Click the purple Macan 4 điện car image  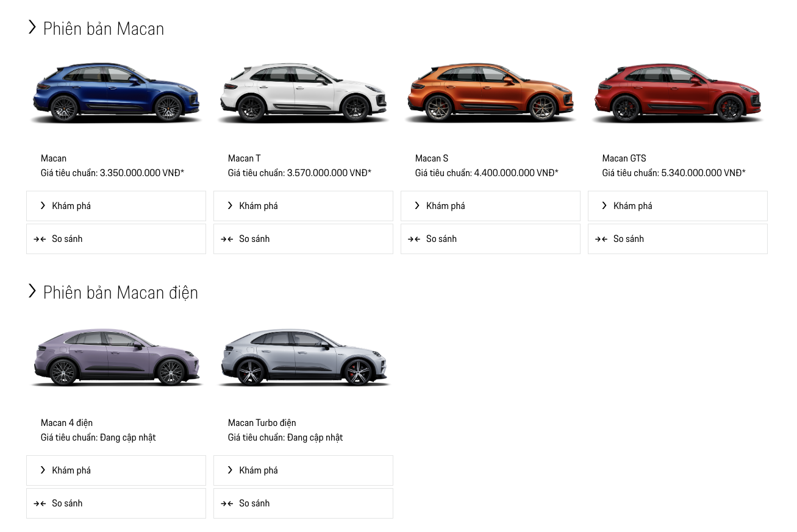pyautogui.click(x=116, y=358)
